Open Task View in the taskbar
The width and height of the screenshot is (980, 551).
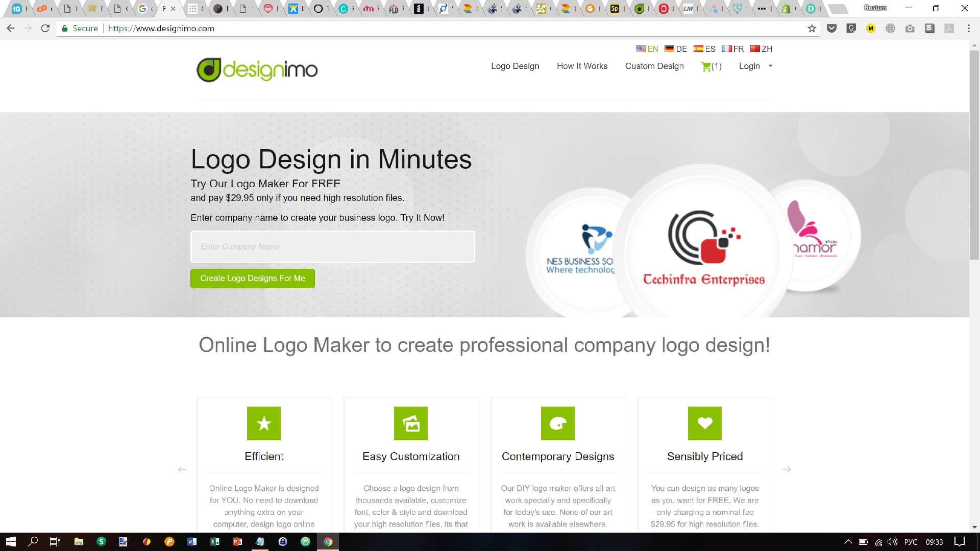(x=55, y=542)
